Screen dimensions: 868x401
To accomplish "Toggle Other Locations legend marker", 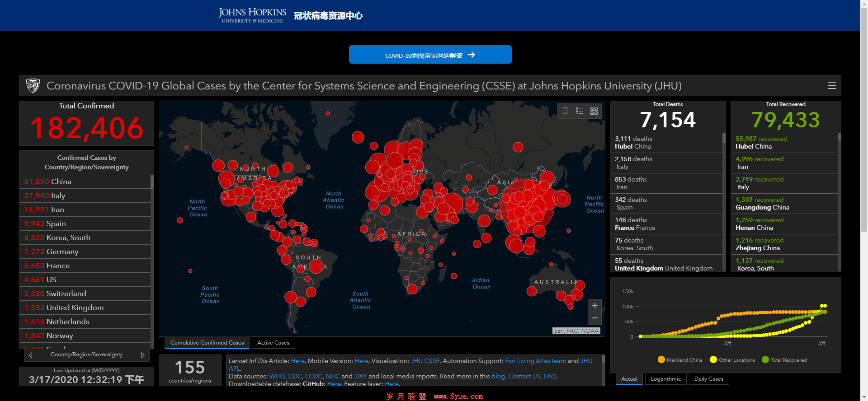I will (713, 359).
